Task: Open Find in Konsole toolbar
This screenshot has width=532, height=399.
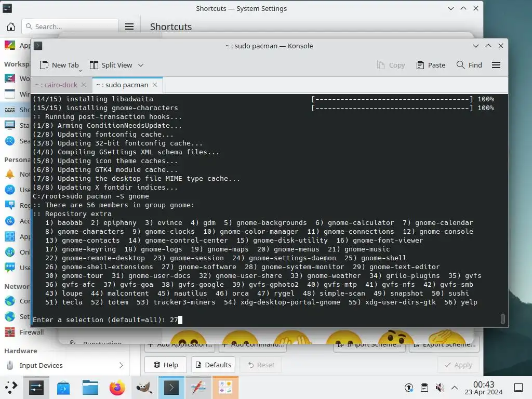Action: (x=469, y=65)
